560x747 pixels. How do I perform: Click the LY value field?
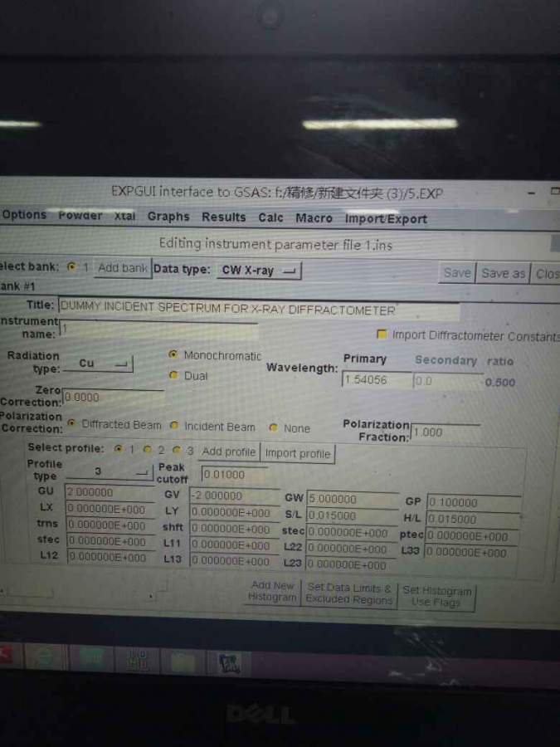coord(236,513)
